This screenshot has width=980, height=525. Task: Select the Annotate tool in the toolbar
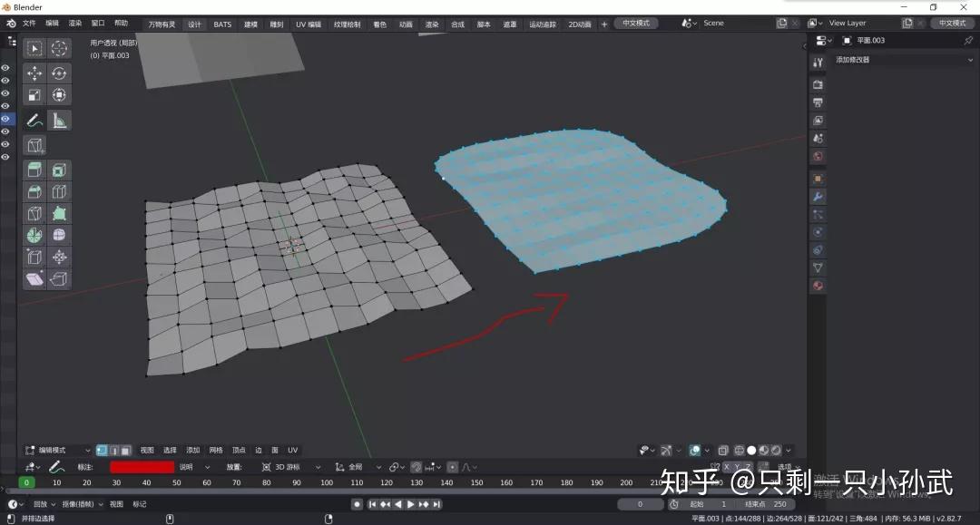point(34,119)
